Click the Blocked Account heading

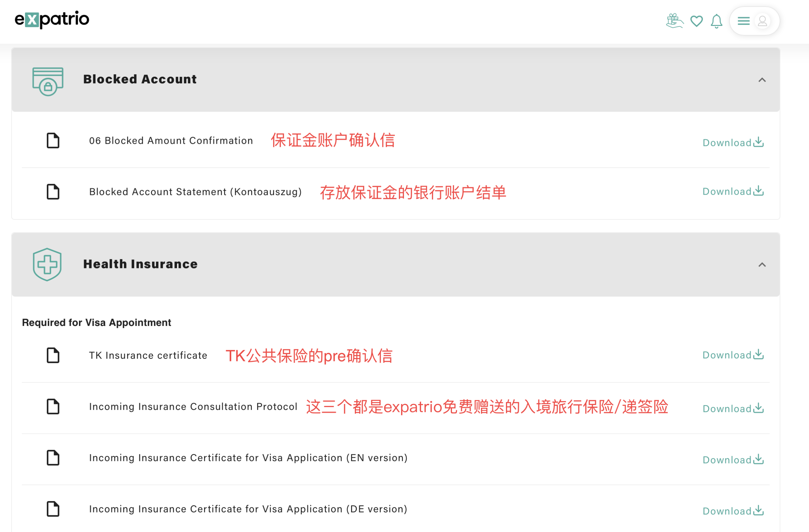140,79
